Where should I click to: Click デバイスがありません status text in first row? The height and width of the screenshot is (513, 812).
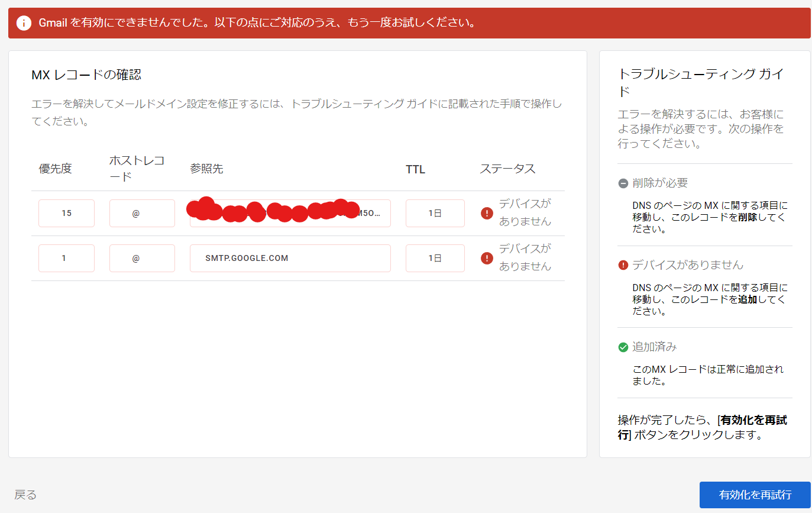[x=525, y=212]
